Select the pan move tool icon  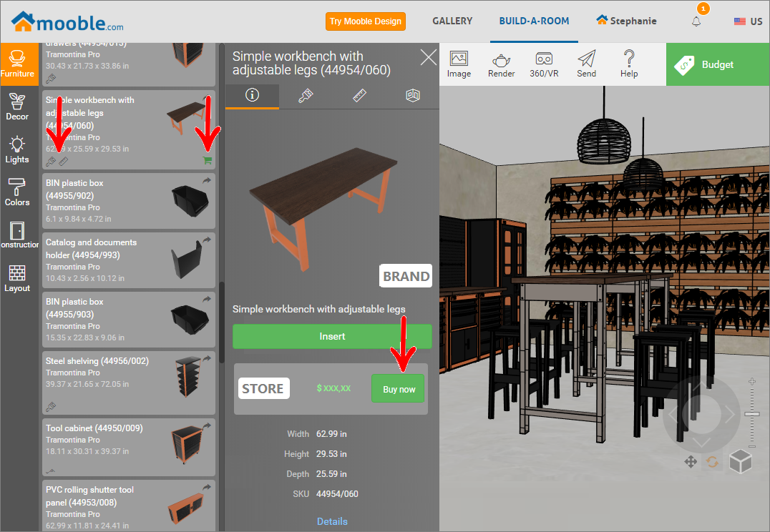click(x=691, y=462)
